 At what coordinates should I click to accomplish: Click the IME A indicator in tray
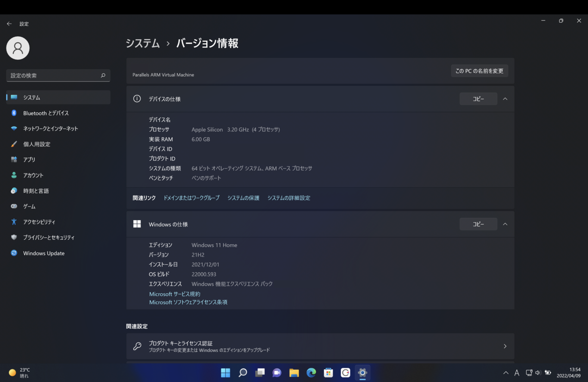(517, 373)
